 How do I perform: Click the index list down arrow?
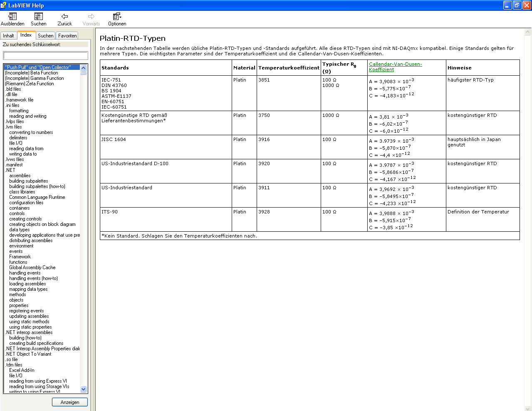[x=84, y=389]
